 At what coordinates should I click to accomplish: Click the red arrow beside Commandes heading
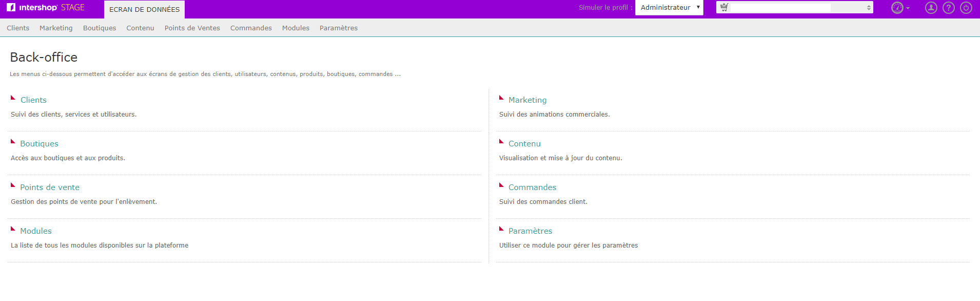501,185
